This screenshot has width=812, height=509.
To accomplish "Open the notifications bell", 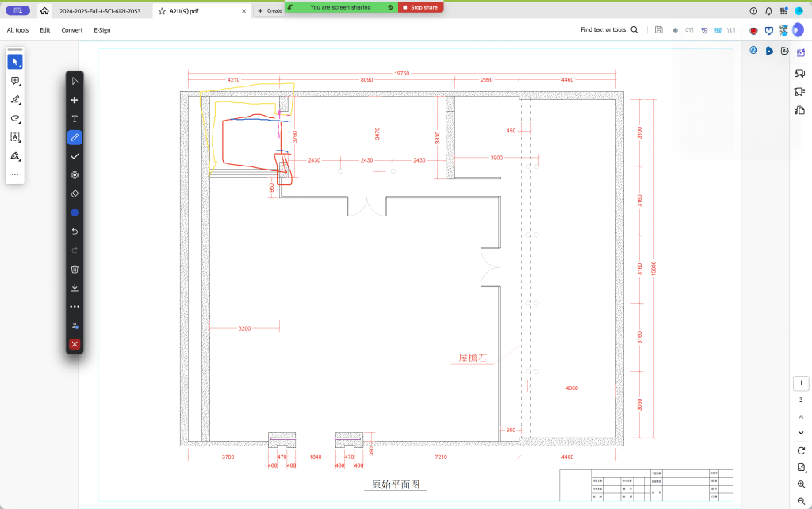I will [768, 11].
